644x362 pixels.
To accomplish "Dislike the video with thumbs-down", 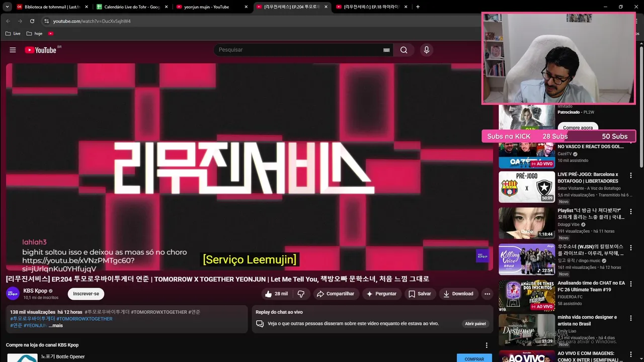I will pyautogui.click(x=301, y=294).
